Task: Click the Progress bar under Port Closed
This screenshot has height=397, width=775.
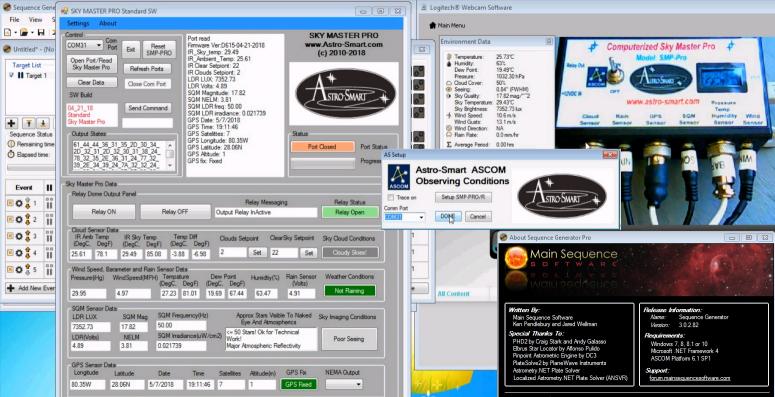Action: 322,163
